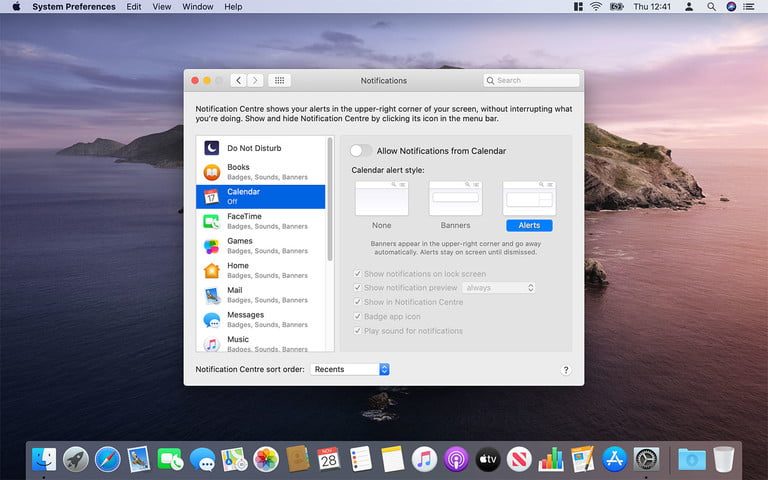768x480 pixels.
Task: Open the View menu in menu bar
Action: click(161, 7)
